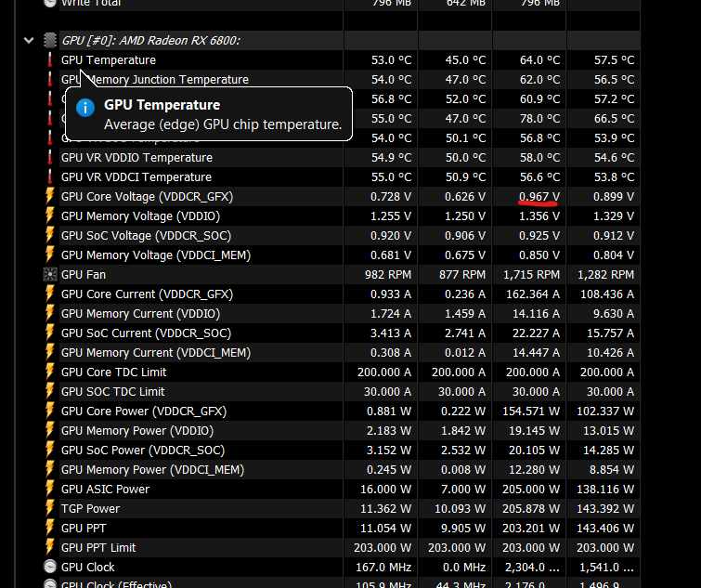Click the lightning icon for GPU ASIC Power

click(49, 490)
